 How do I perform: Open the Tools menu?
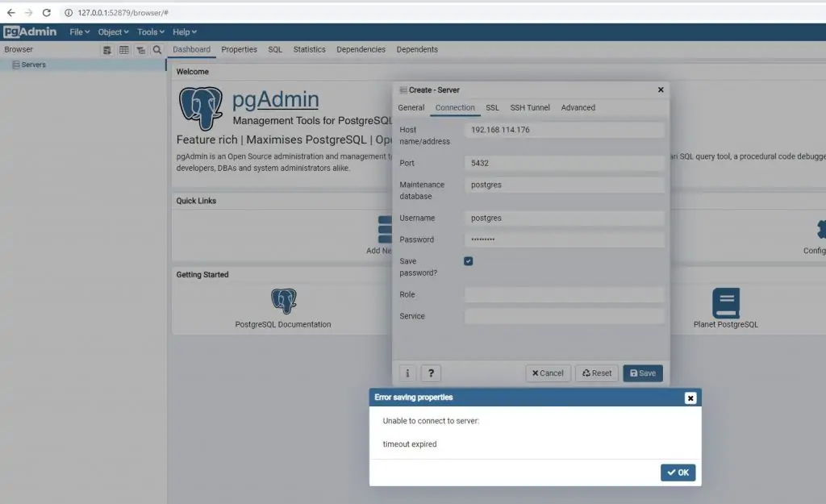(149, 31)
